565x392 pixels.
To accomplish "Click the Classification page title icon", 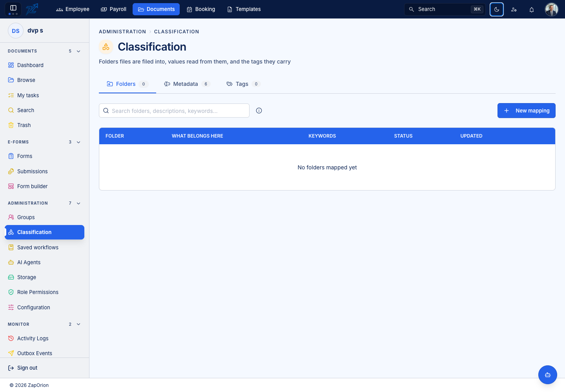I will (106, 47).
